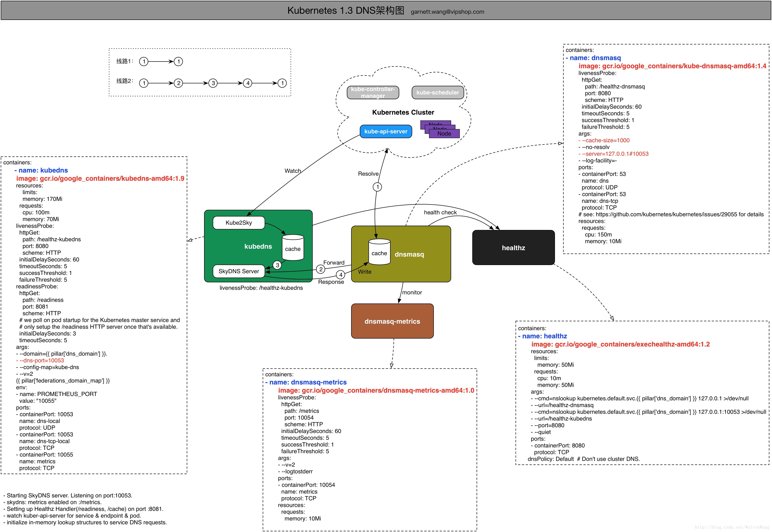
Task: Click 'livenessProbe: /healthz-kubedns' caption under kubedns
Action: [261, 288]
